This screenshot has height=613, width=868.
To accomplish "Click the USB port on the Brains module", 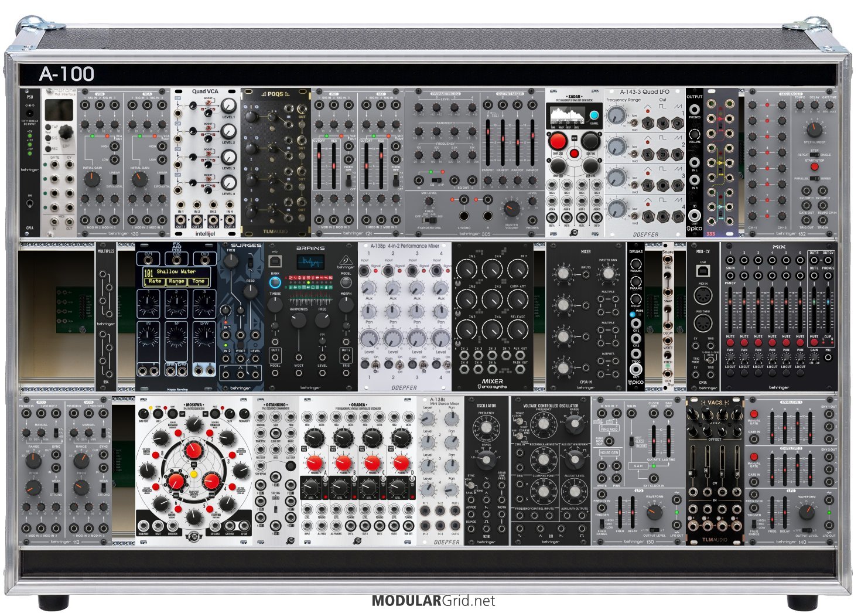I will (x=275, y=261).
